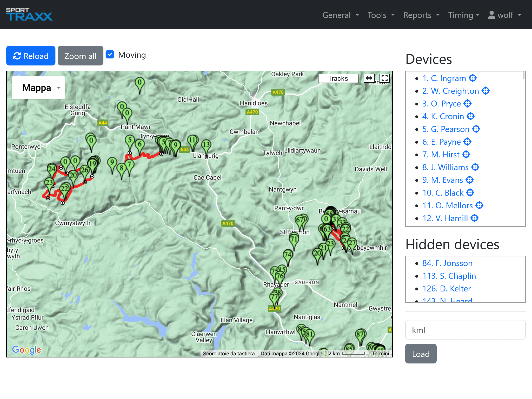Toggle the Tracks control on the map
Viewport: 532px width, 399px height.
pyautogui.click(x=338, y=78)
